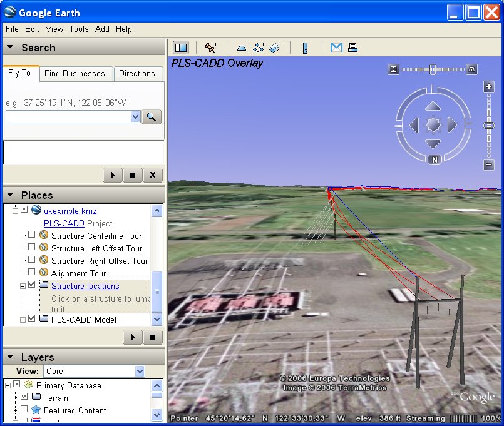Open the Layers View dropdown

(x=140, y=372)
